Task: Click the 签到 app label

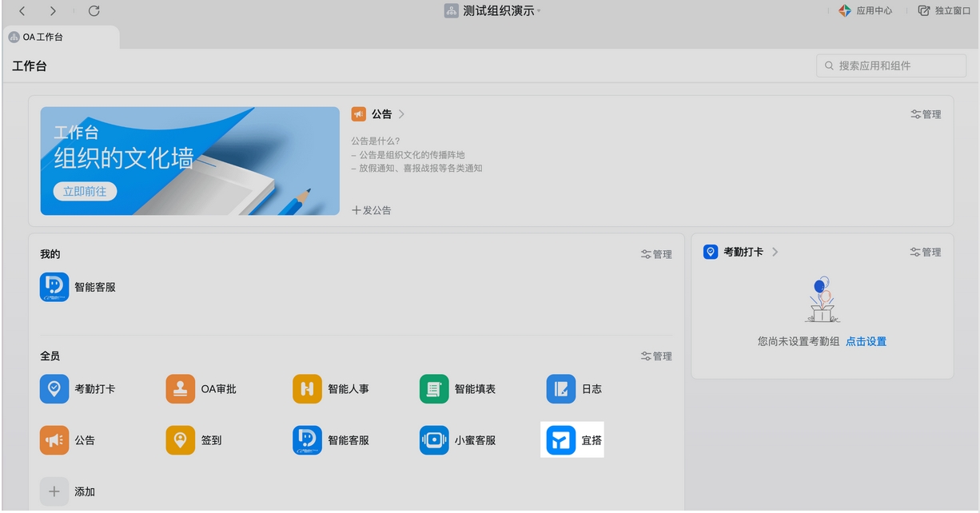Action: click(211, 440)
